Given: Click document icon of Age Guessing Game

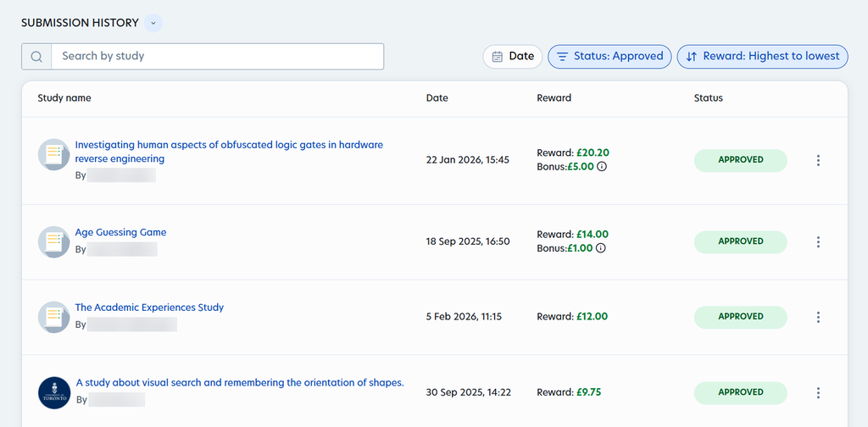Looking at the screenshot, I should click(53, 241).
